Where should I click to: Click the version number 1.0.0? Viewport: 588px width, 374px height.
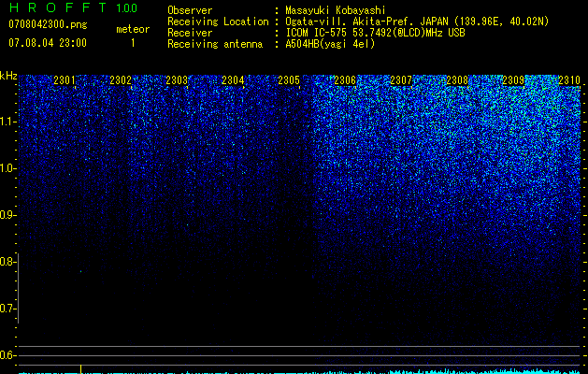[127, 8]
